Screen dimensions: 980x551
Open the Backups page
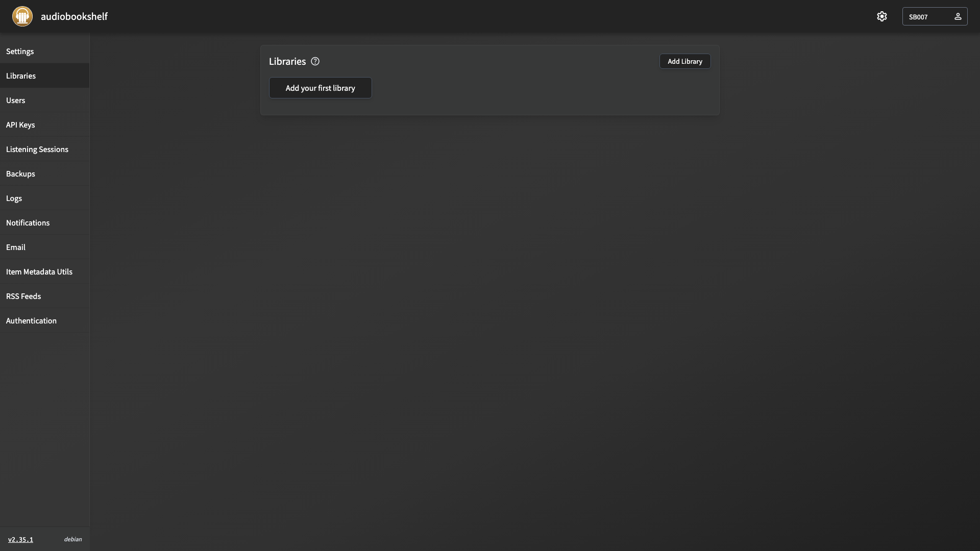(x=45, y=173)
